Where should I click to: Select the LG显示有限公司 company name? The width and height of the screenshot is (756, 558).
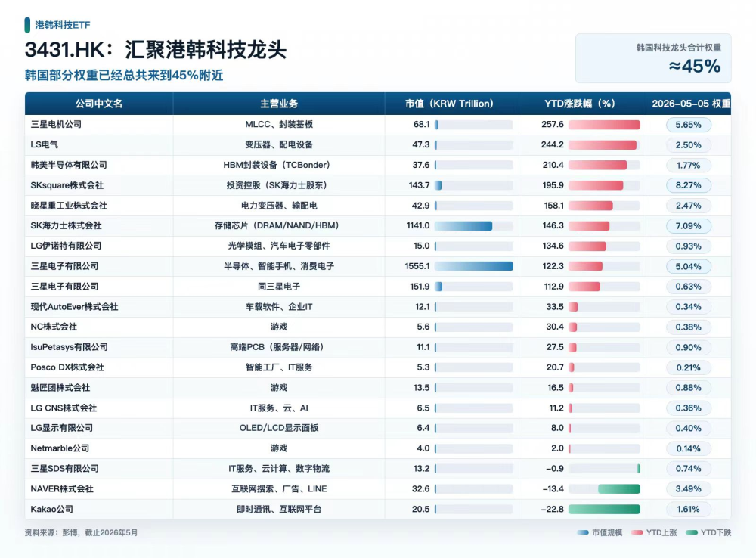[62, 428]
